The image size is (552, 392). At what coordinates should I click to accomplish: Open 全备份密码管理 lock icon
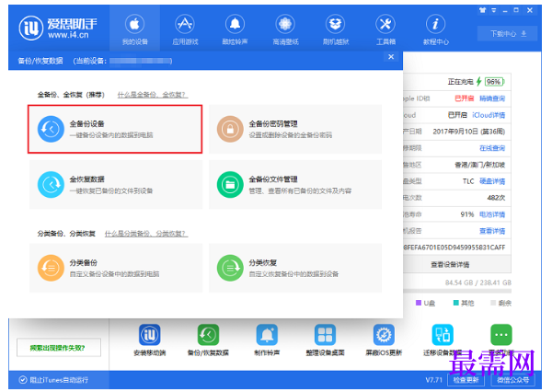[x=230, y=129]
